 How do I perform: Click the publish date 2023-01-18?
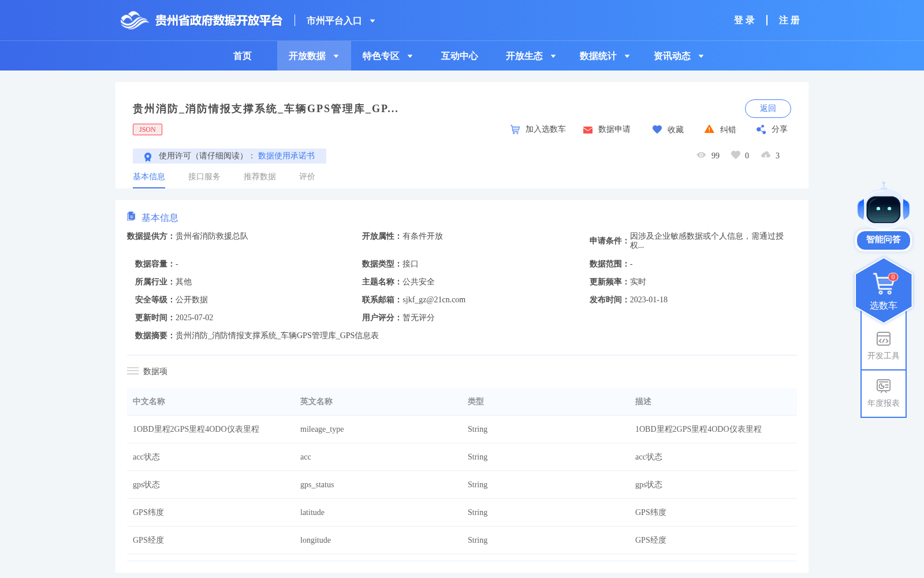[649, 300]
